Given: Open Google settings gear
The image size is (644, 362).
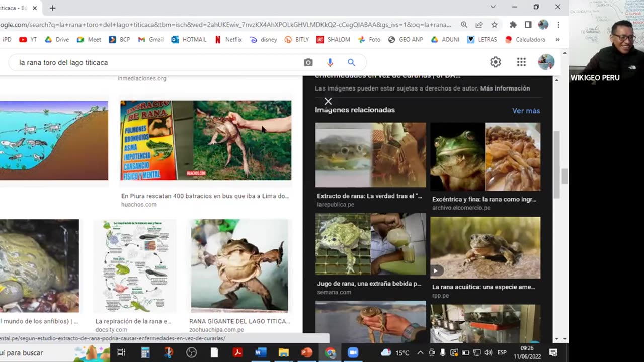Looking at the screenshot, I should [x=496, y=62].
